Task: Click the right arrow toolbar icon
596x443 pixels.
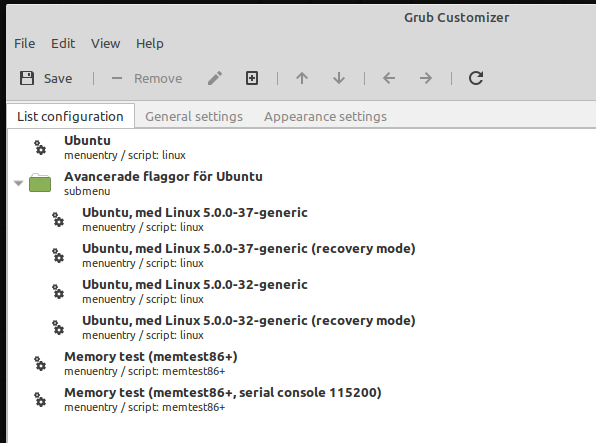Action: point(426,78)
